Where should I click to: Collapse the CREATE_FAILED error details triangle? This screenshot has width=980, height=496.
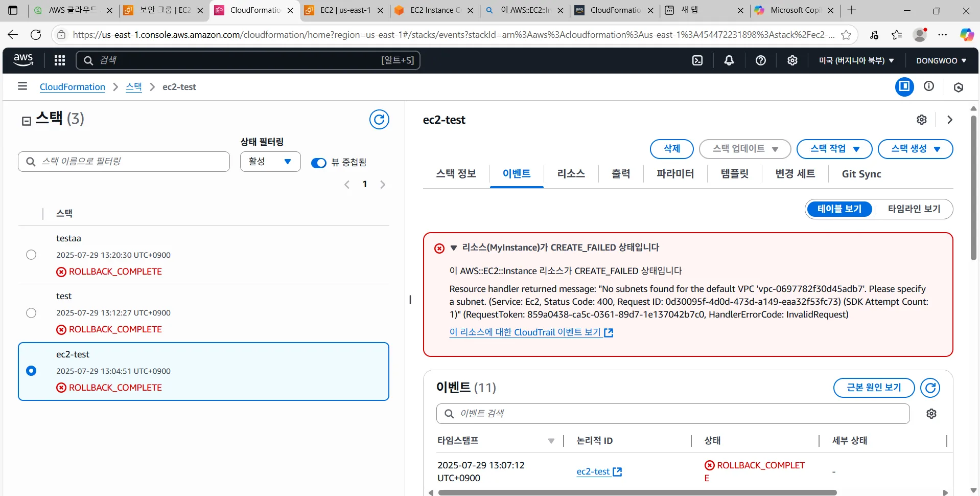(453, 248)
